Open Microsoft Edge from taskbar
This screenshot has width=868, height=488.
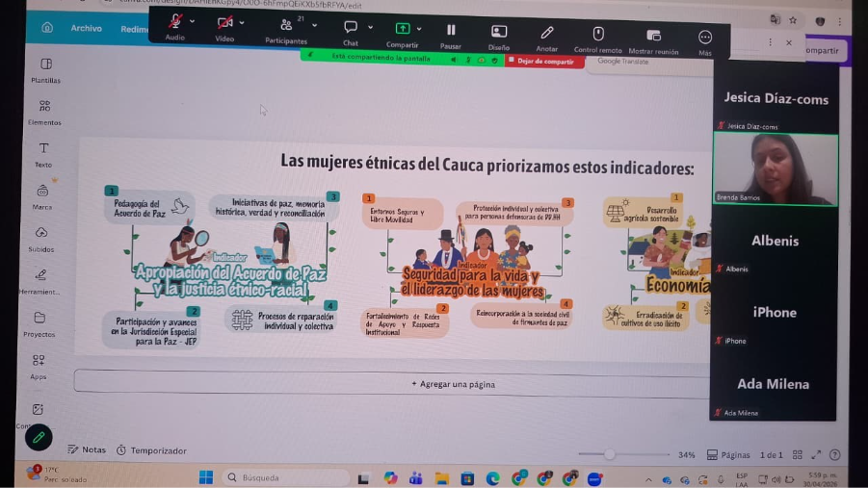pos(492,478)
